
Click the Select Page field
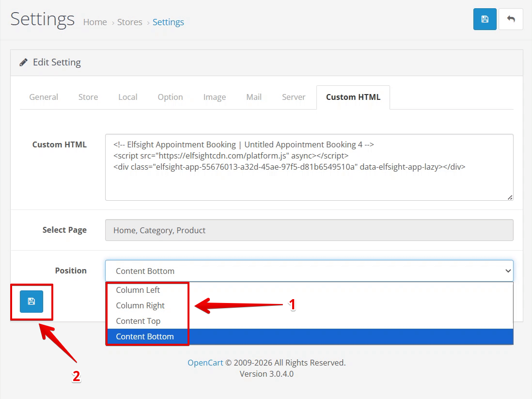pyautogui.click(x=309, y=230)
